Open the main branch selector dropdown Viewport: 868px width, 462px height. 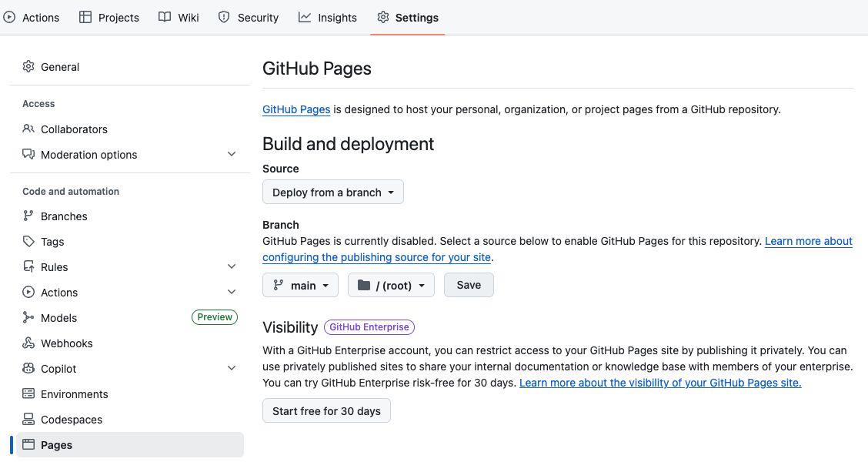[x=301, y=286]
